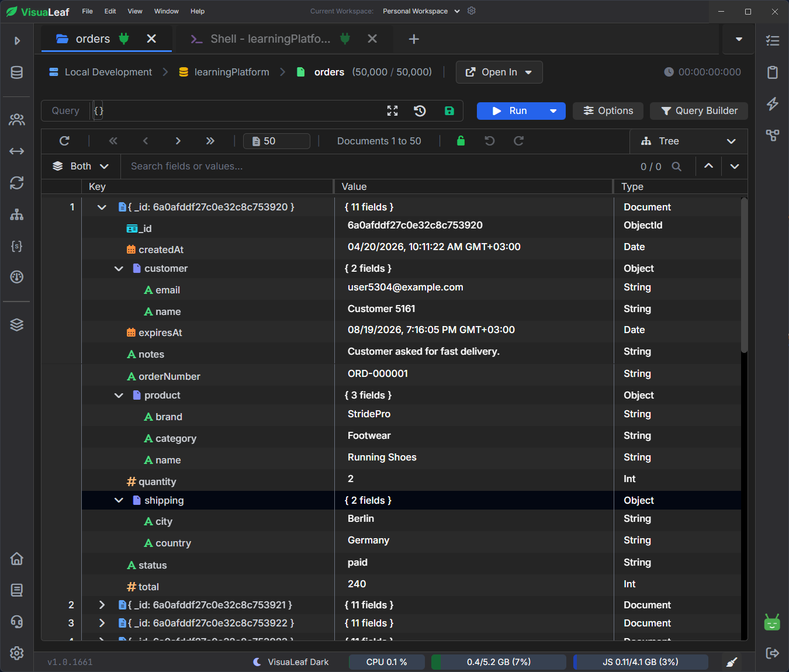The width and height of the screenshot is (789, 672).
Task: Close the orders tab
Action: click(x=151, y=39)
